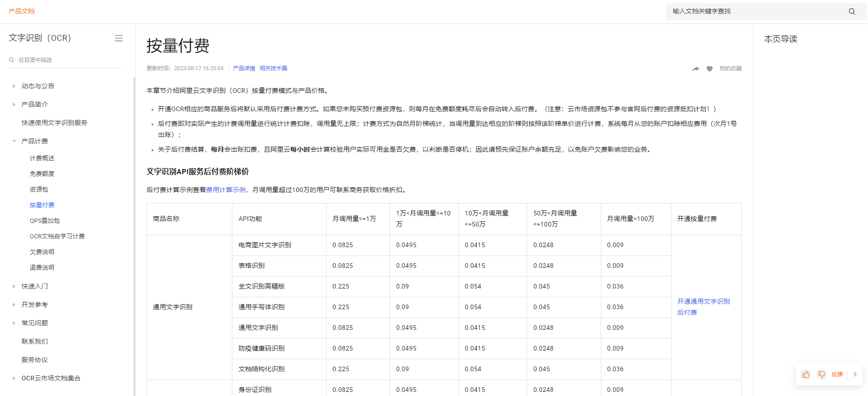Click 我的收藏 link

(730, 68)
